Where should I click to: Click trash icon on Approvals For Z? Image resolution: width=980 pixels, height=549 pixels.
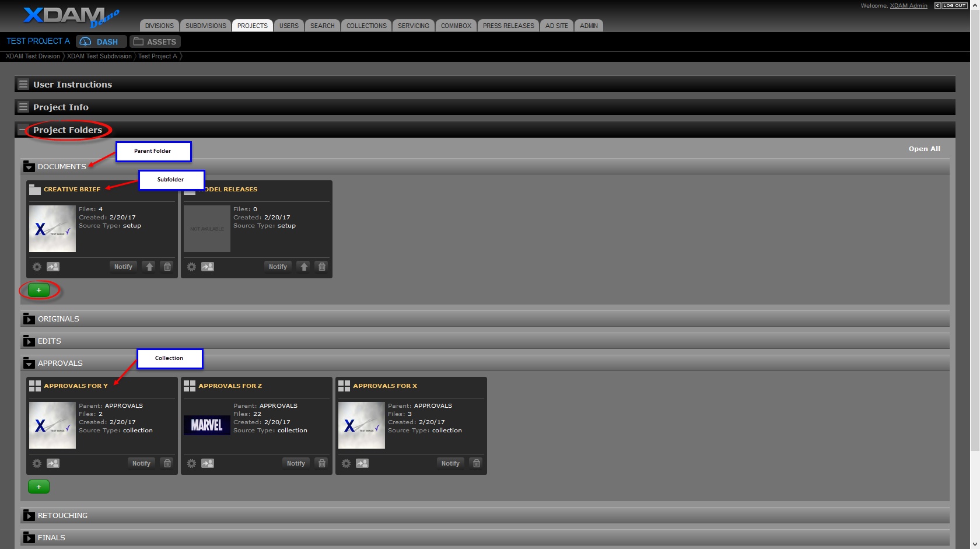(321, 463)
